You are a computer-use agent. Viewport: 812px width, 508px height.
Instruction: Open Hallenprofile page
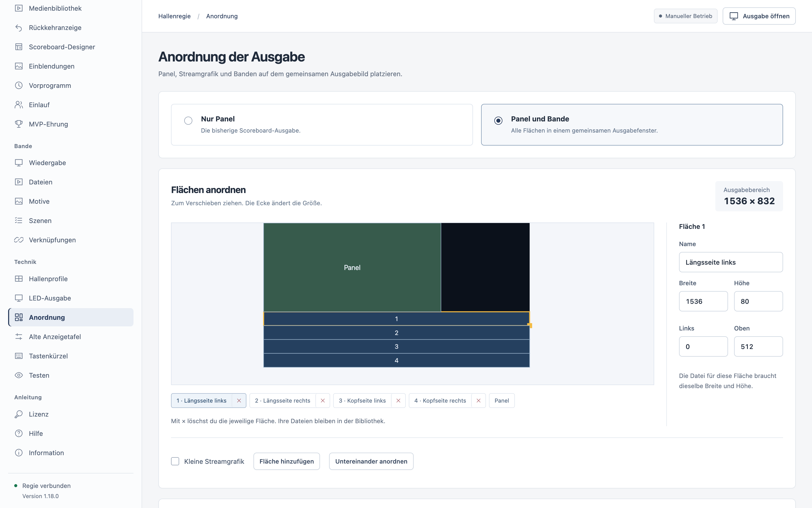coord(71,279)
